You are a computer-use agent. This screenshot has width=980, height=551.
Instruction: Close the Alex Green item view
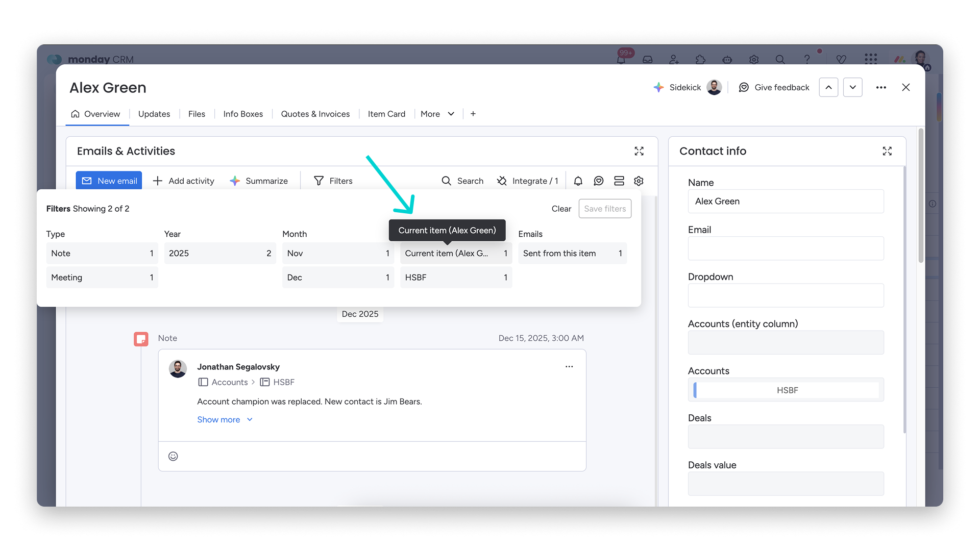pos(906,87)
